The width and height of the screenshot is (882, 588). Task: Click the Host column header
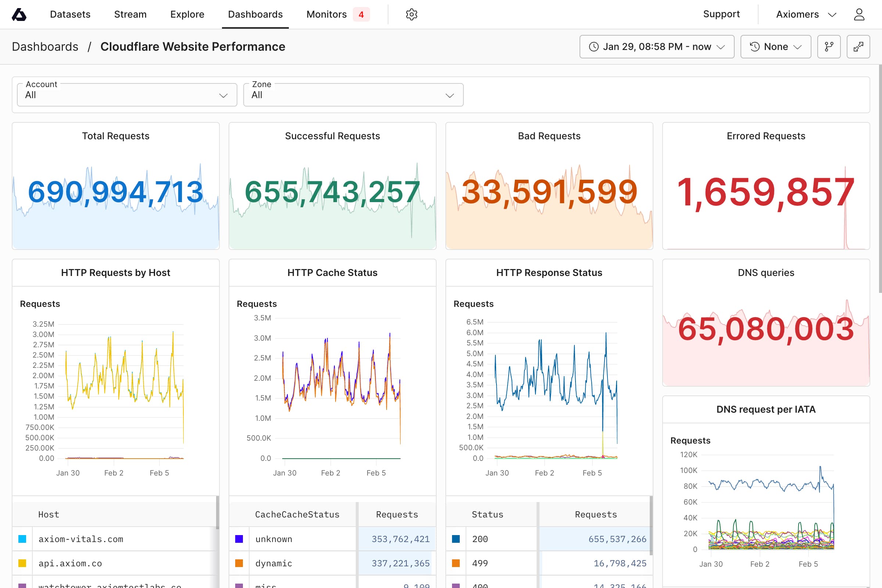pos(49,514)
